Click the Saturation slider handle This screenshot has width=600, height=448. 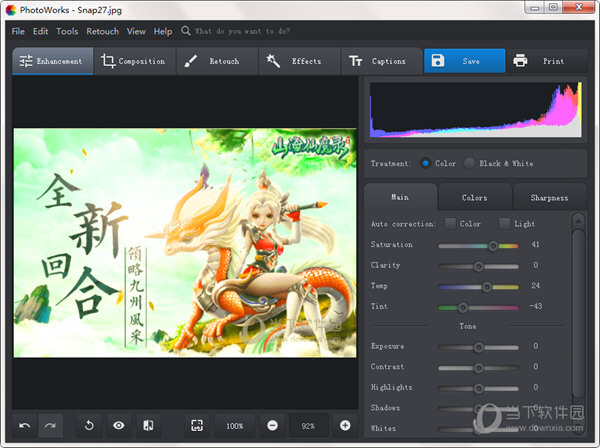(493, 246)
